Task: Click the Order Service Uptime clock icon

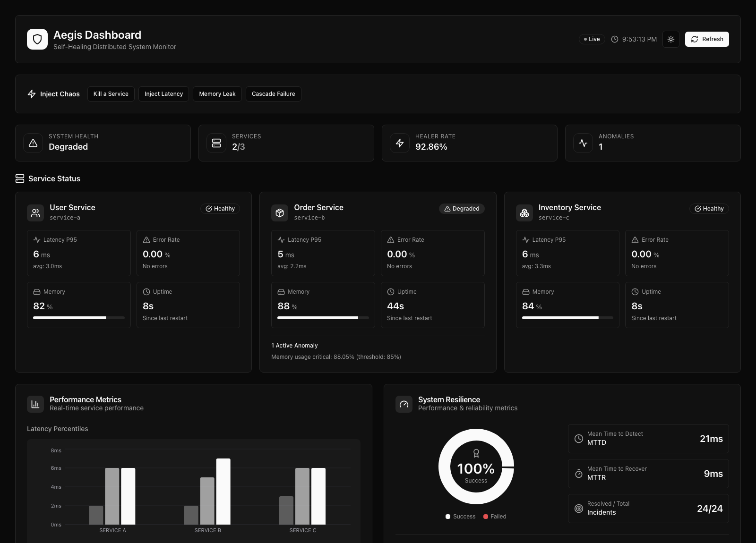Action: [391, 292]
